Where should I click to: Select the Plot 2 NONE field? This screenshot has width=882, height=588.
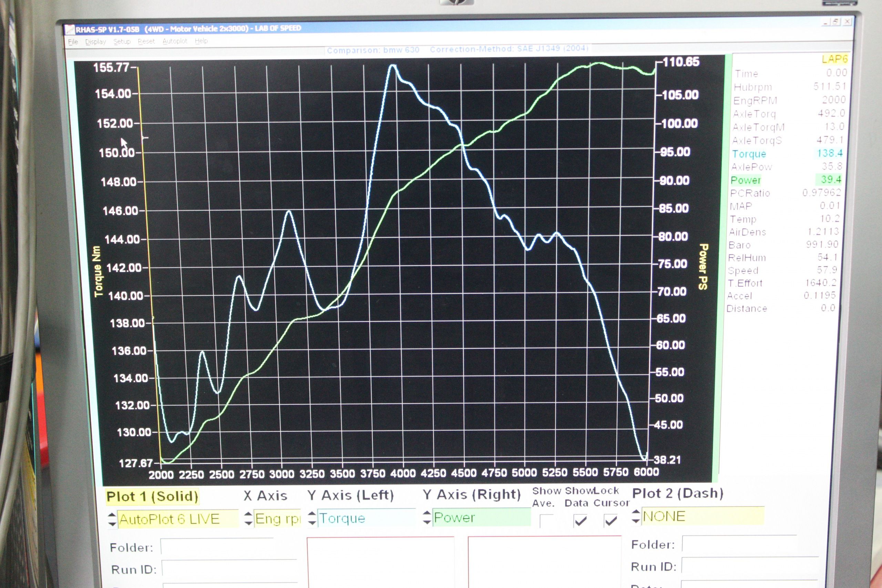pos(703,516)
